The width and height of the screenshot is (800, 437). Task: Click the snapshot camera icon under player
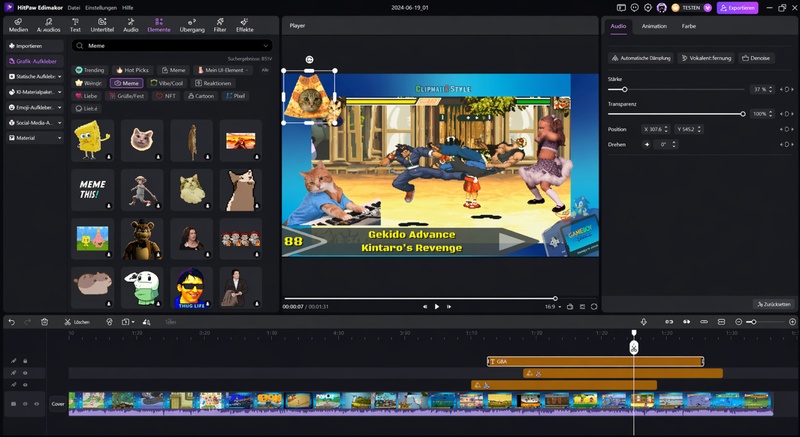[x=570, y=306]
